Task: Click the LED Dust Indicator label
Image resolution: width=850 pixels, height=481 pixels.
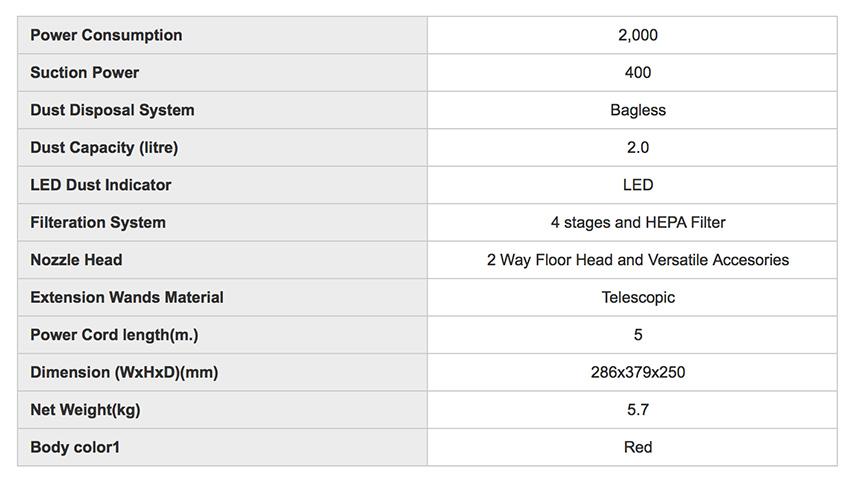Action: click(x=101, y=185)
